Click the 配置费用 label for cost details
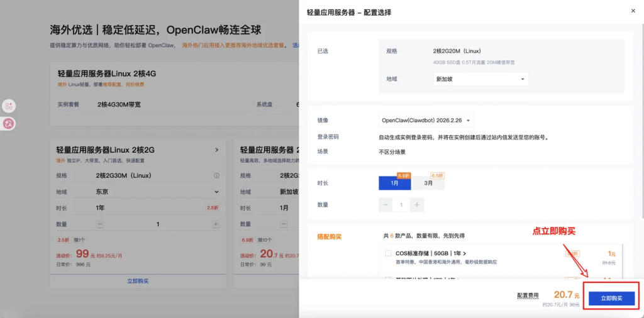The image size is (644, 318). (x=528, y=295)
